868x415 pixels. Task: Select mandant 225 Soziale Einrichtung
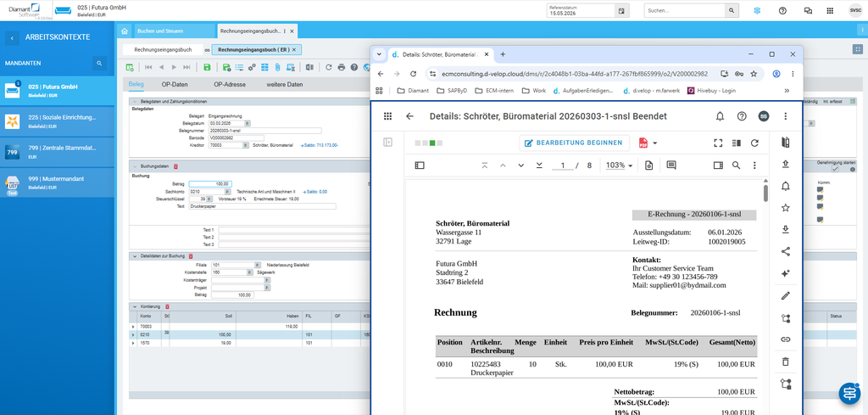pyautogui.click(x=57, y=121)
